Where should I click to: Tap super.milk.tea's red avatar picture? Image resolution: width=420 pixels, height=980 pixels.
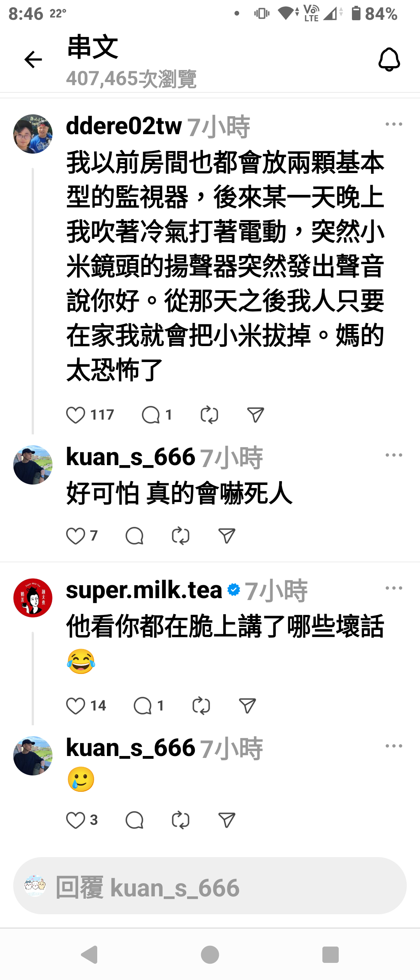[33, 598]
